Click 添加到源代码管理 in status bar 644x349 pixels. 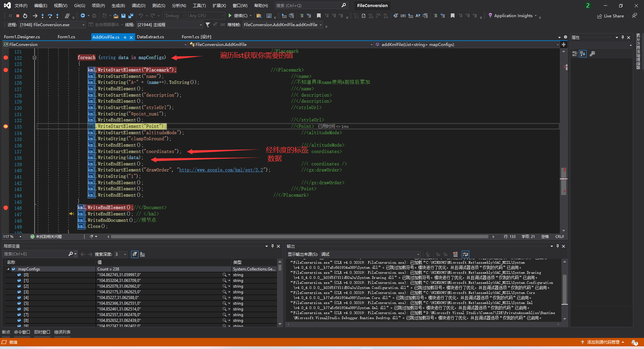pos(603,342)
